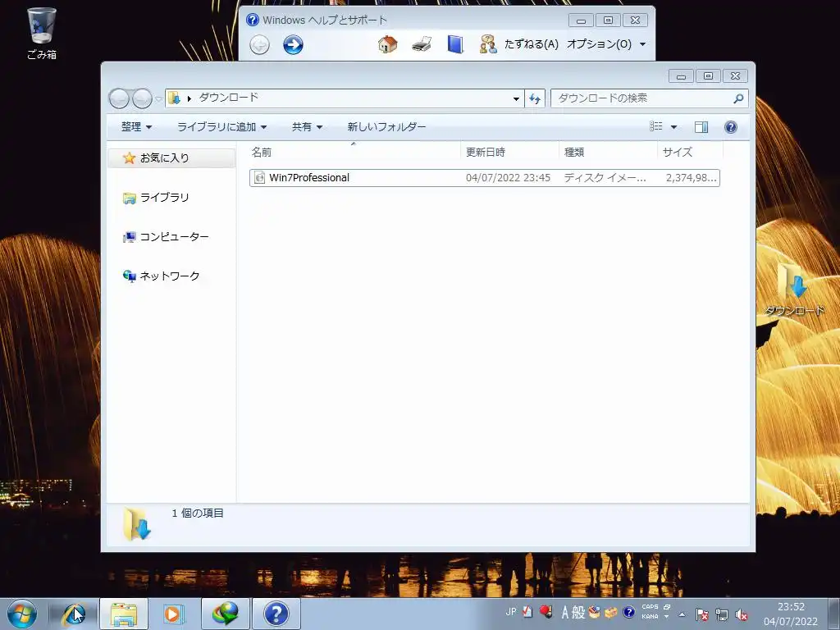Click the Win7Professional disk image icon

tap(259, 178)
